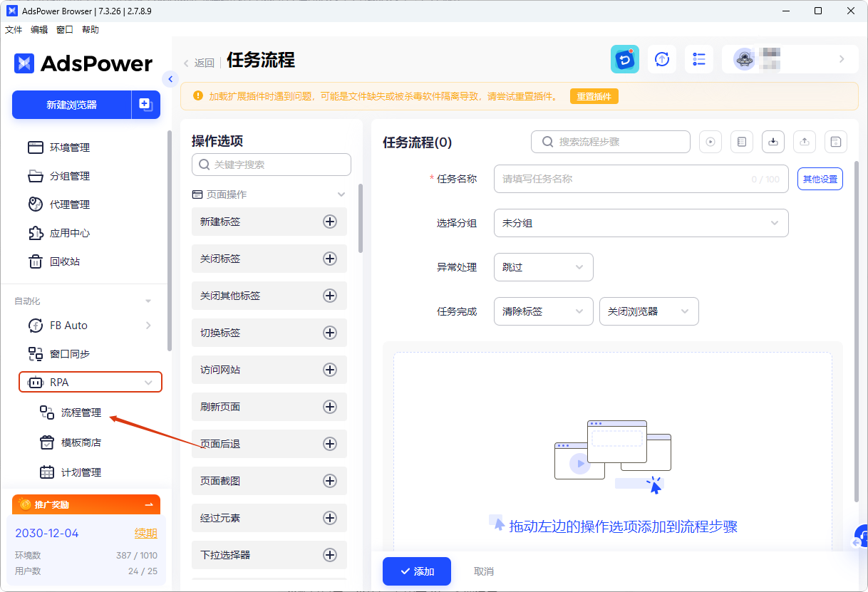Add the 关闭其他标签 operation via plus icon

pos(330,296)
